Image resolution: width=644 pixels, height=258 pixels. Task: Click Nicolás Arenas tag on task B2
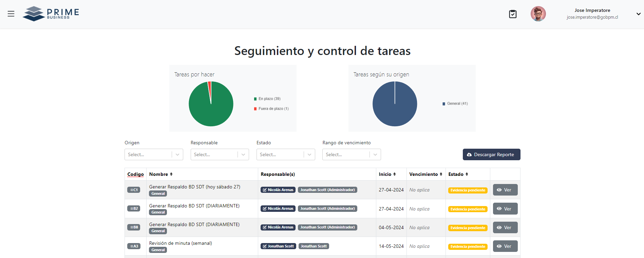pyautogui.click(x=278, y=208)
